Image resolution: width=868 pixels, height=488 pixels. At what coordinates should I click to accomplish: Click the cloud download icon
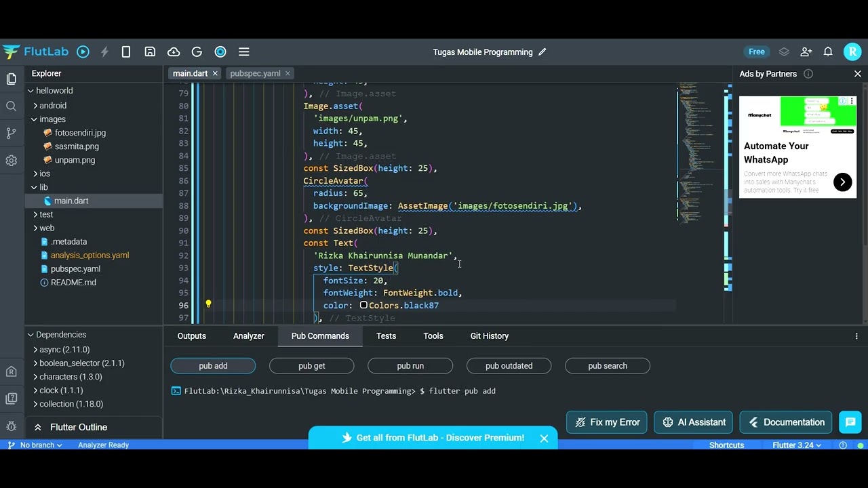pos(174,52)
